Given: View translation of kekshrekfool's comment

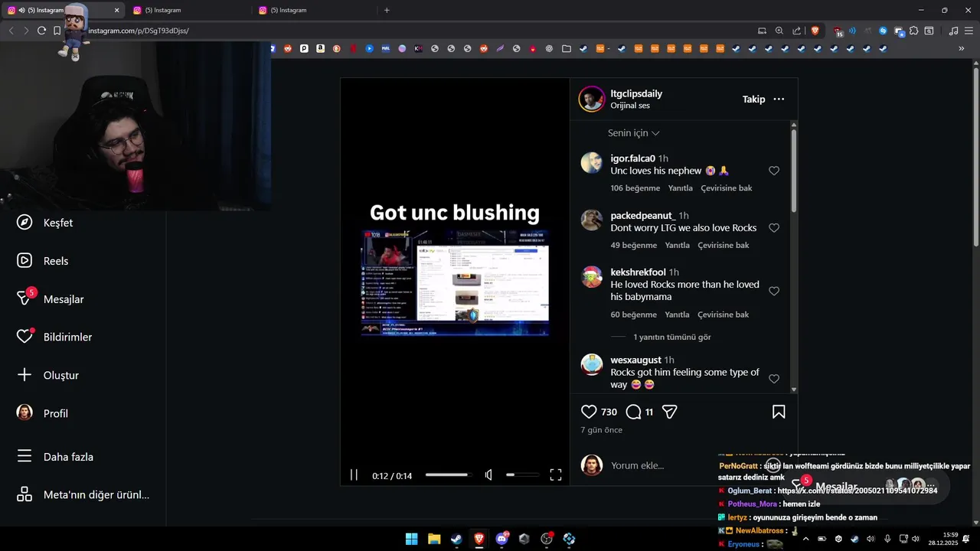Looking at the screenshot, I should (723, 315).
